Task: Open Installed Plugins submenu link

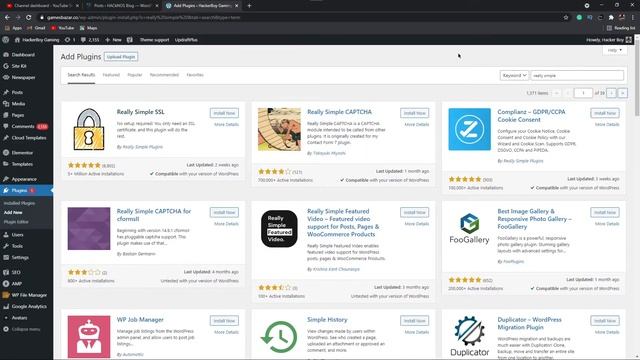Action: pos(19,203)
